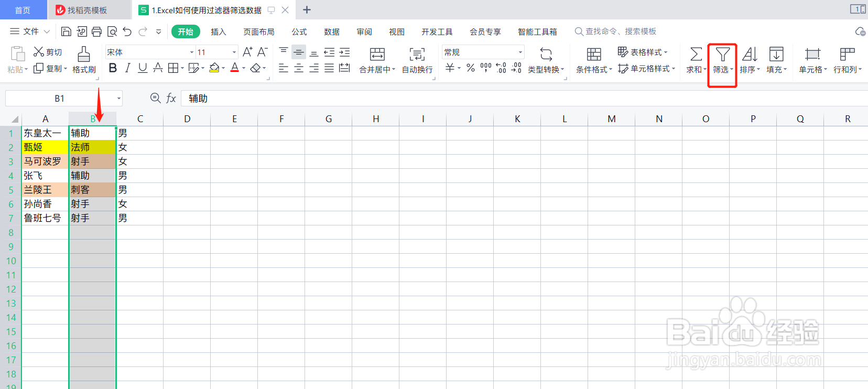Open the 找稻壳模板 templates tab
The width and height of the screenshot is (868, 389).
point(88,10)
